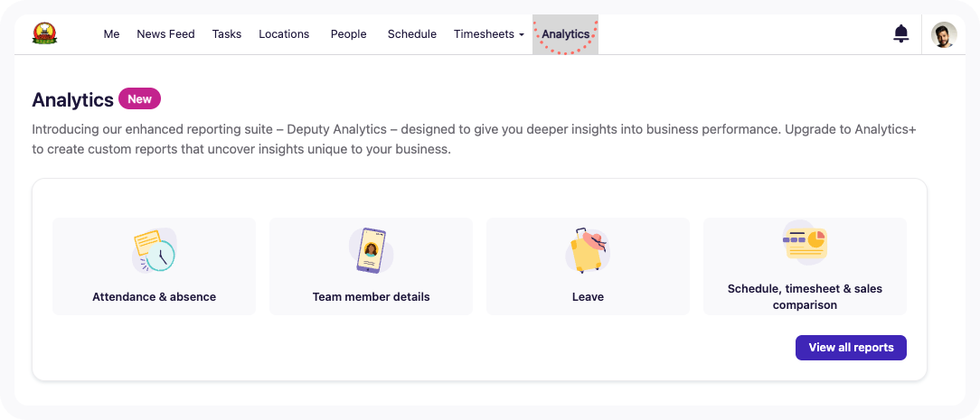Image resolution: width=980 pixels, height=420 pixels.
Task: Go to the Me tab
Action: point(111,34)
